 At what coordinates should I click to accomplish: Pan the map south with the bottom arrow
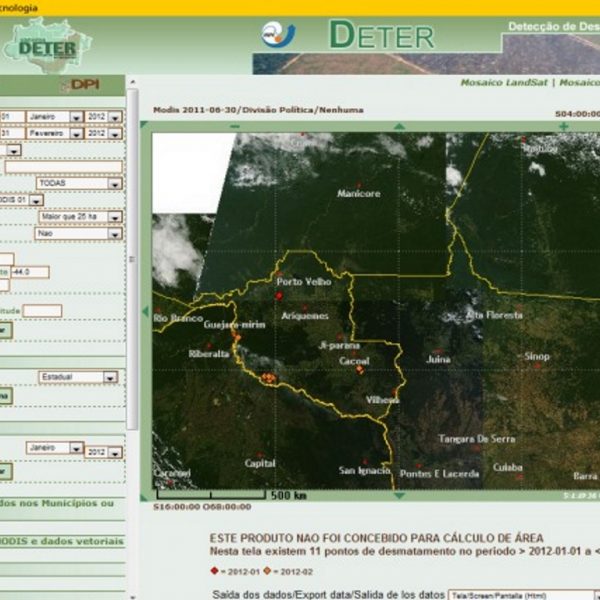(400, 494)
